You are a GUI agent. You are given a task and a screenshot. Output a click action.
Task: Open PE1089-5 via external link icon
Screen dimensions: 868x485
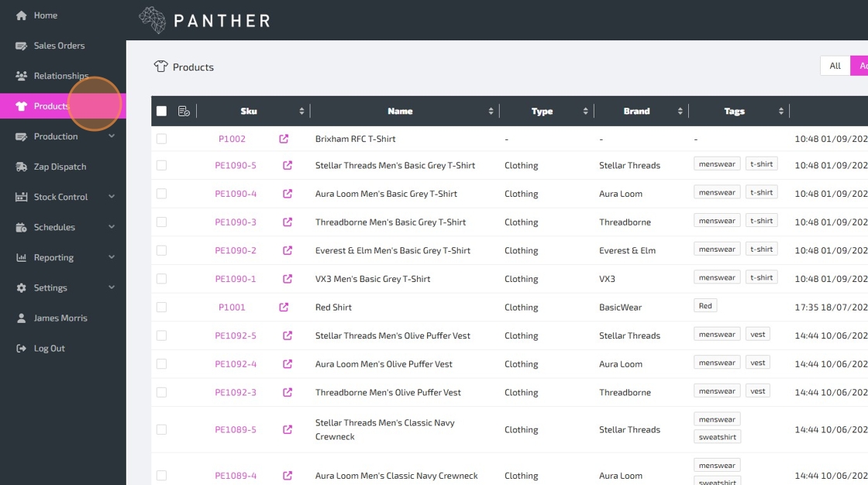click(288, 430)
